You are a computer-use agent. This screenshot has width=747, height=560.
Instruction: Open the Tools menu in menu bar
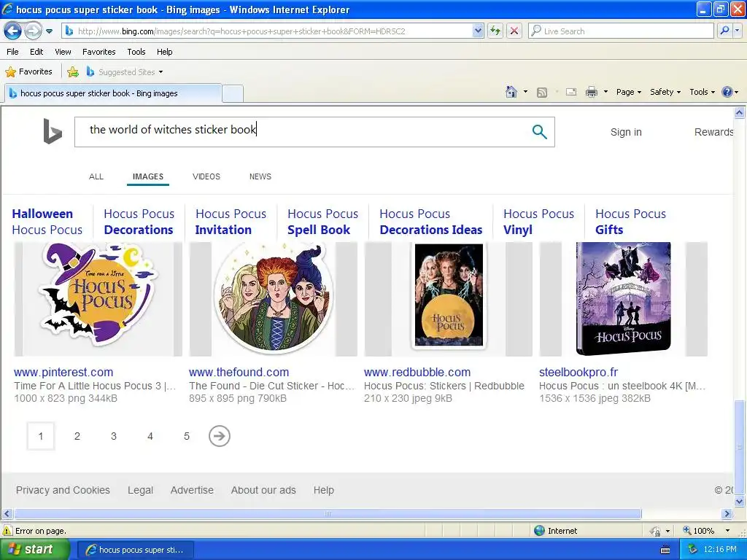pos(136,52)
